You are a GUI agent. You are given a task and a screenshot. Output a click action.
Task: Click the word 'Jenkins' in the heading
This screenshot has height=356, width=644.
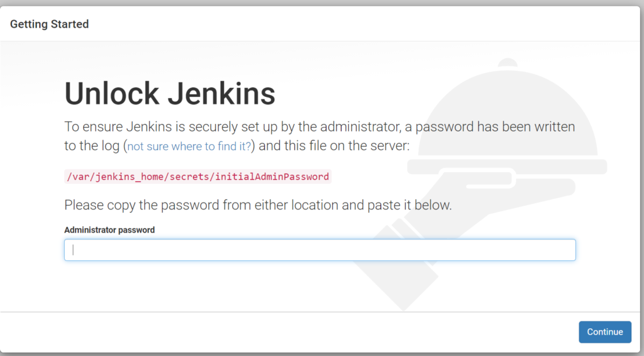point(221,94)
